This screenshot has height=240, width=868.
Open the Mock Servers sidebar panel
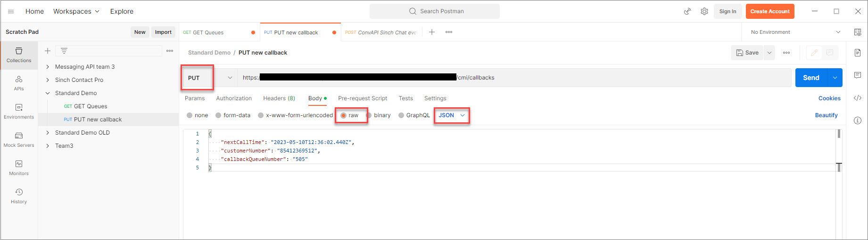pyautogui.click(x=19, y=140)
